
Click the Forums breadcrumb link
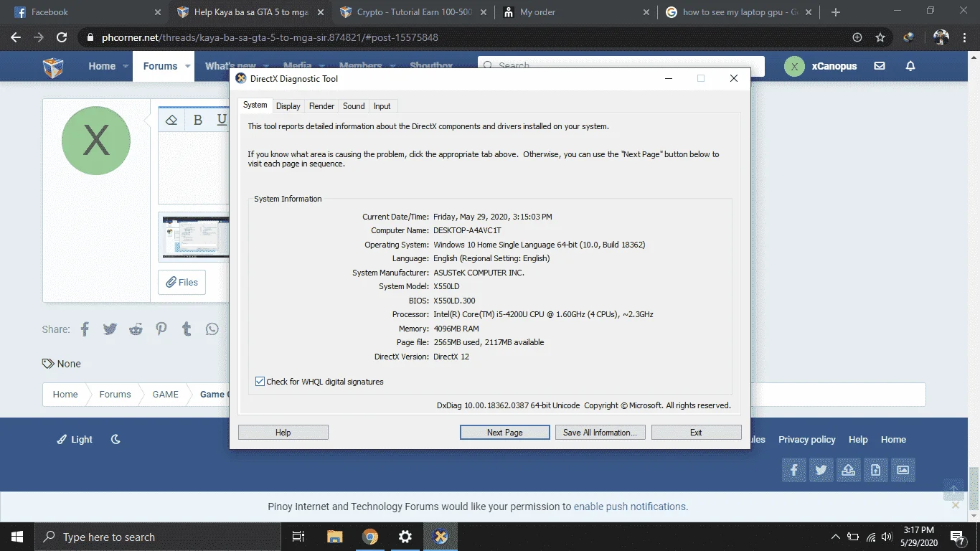[x=115, y=395]
